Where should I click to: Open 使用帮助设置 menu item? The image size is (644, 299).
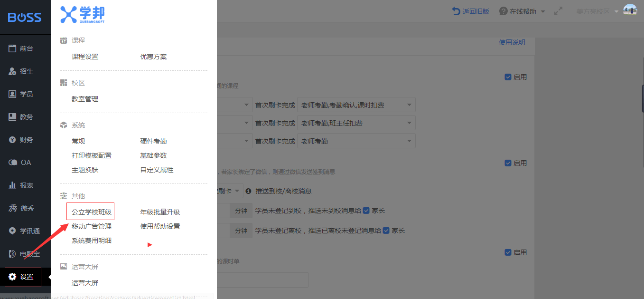pyautogui.click(x=160, y=226)
